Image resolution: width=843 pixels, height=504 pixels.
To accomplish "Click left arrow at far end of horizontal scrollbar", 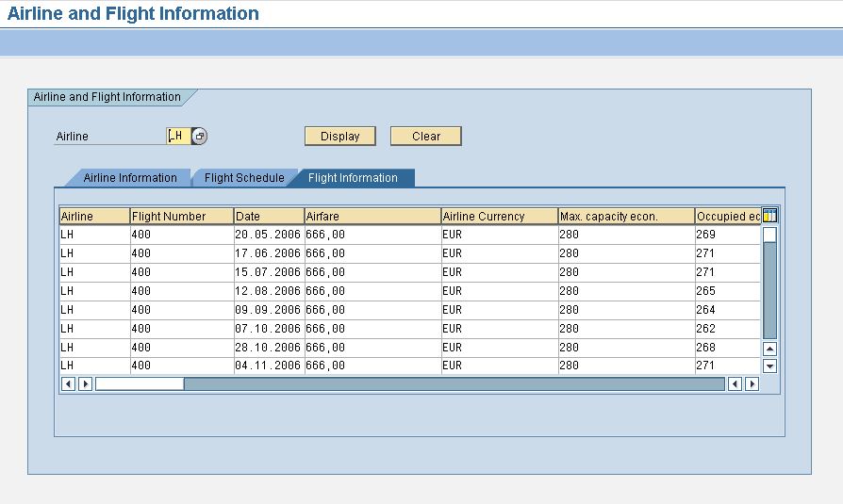I will point(735,383).
